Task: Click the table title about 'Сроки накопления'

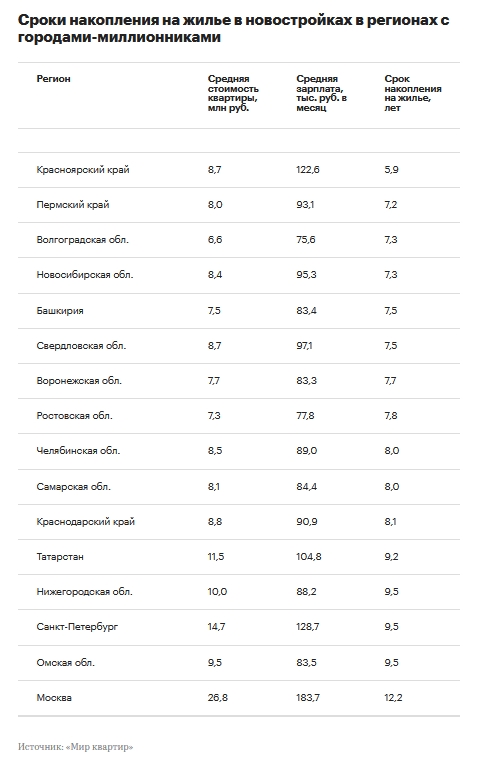Action: pos(233,29)
